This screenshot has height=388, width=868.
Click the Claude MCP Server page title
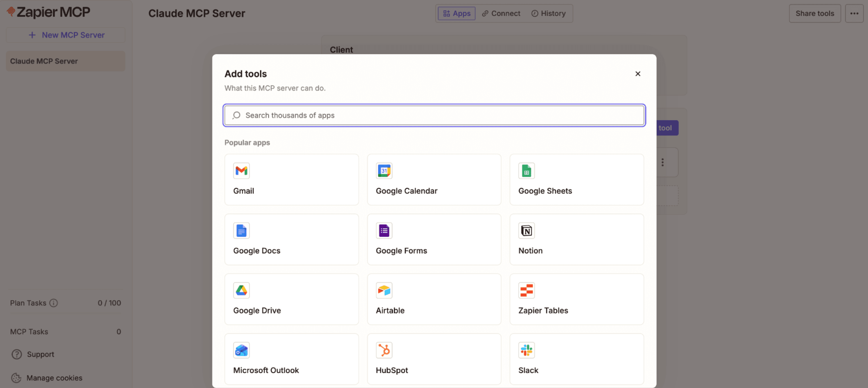click(197, 13)
